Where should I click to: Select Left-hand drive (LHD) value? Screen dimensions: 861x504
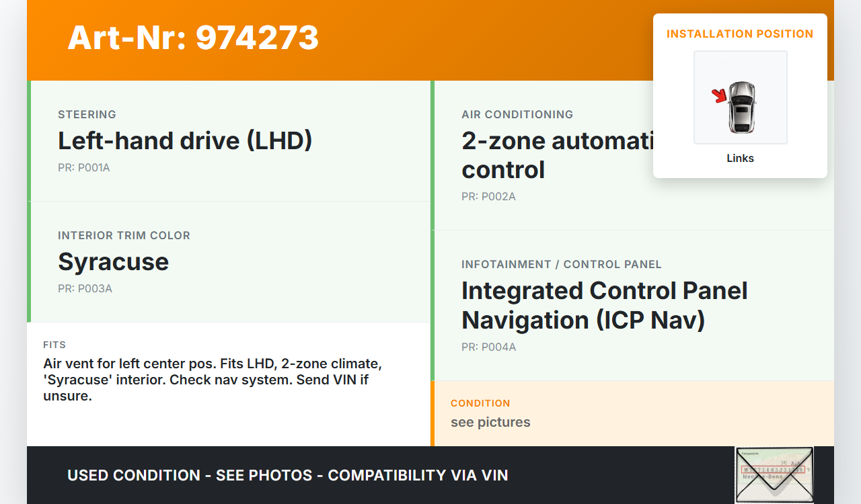click(x=185, y=141)
